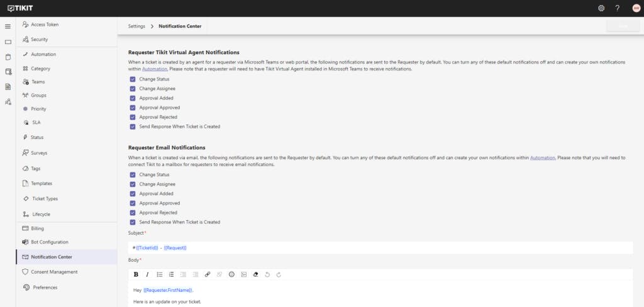Uncheck Virtual Agent Change Assignee notification
The image size is (644, 307).
pyautogui.click(x=133, y=89)
